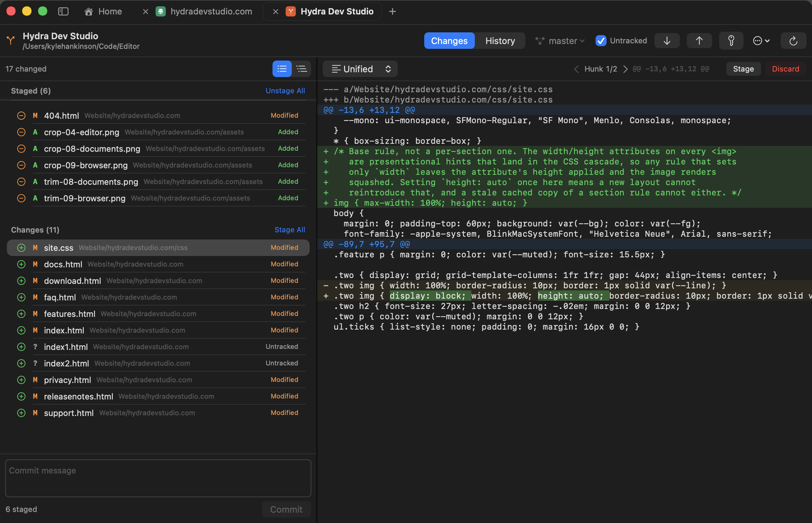Switch to flat list view icon
Screen dimensions: 812x523
pyautogui.click(x=282, y=69)
